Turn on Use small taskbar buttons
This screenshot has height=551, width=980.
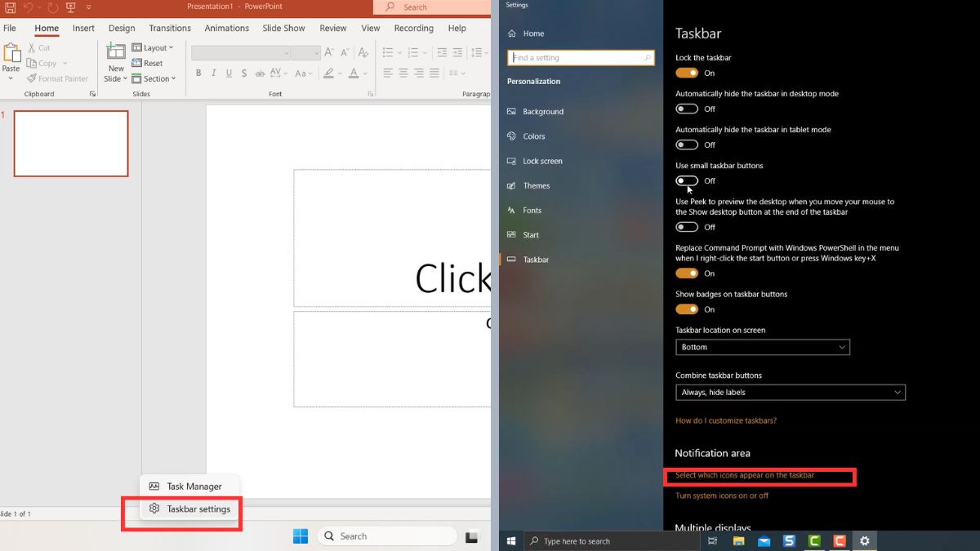pos(687,180)
